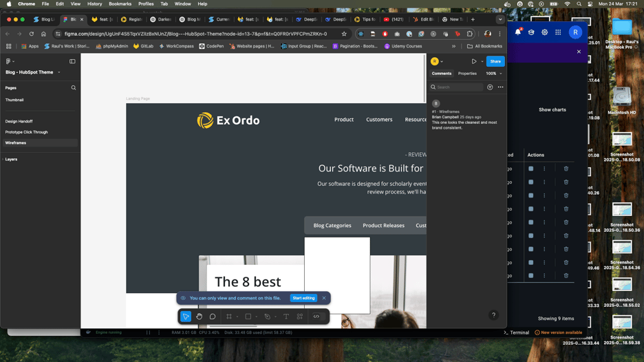Open shape tool options dropdown arrow

(x=256, y=317)
